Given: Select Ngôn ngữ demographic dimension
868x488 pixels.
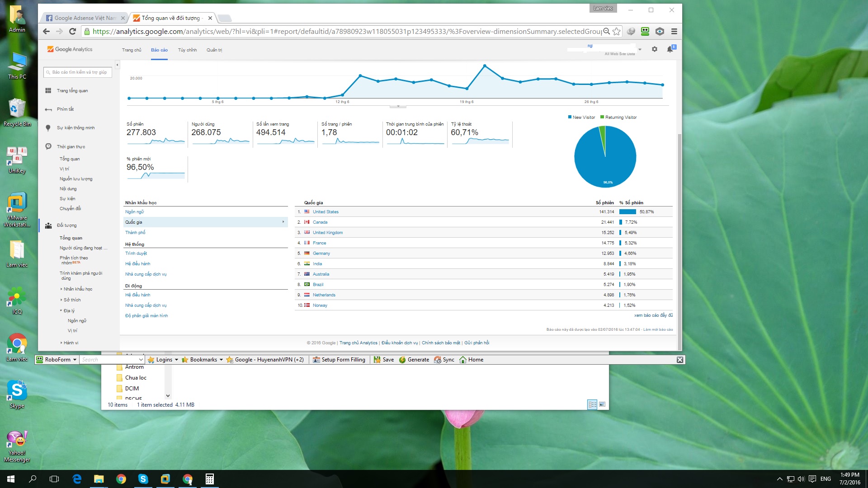Looking at the screenshot, I should click(134, 212).
